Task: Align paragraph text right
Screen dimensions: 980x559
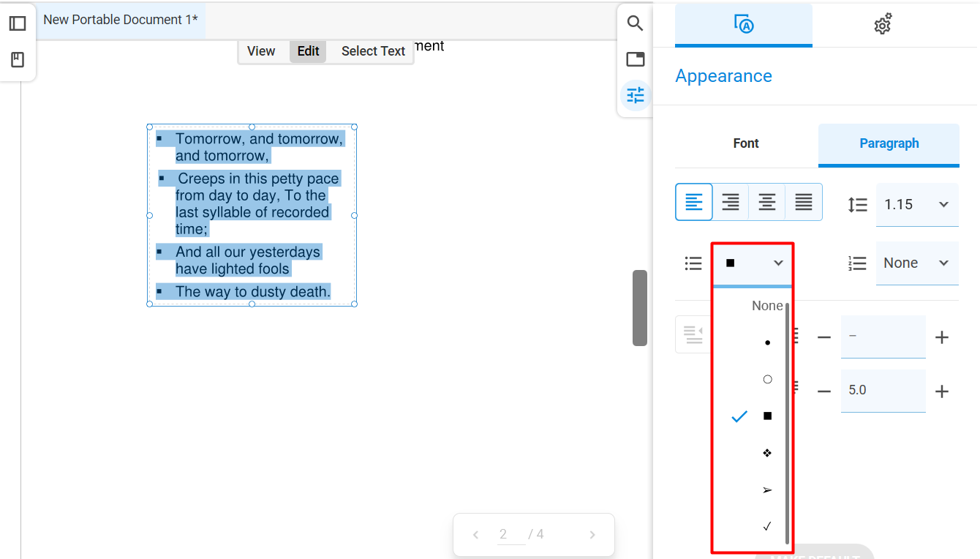Action: [731, 202]
